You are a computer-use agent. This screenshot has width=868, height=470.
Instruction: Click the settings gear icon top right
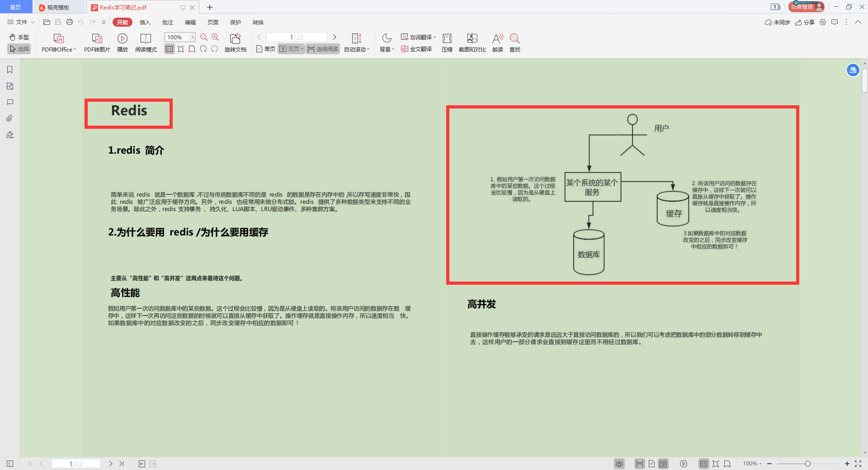pos(823,22)
